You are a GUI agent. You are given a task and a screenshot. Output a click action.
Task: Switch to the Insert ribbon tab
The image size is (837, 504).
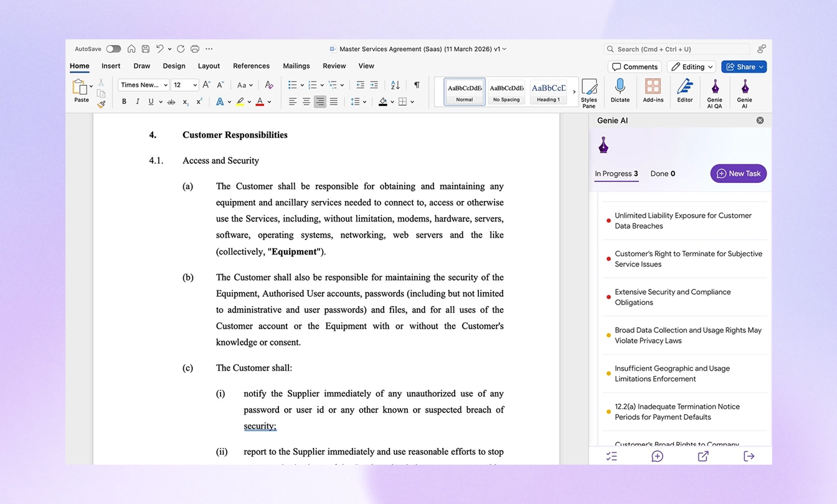point(111,65)
